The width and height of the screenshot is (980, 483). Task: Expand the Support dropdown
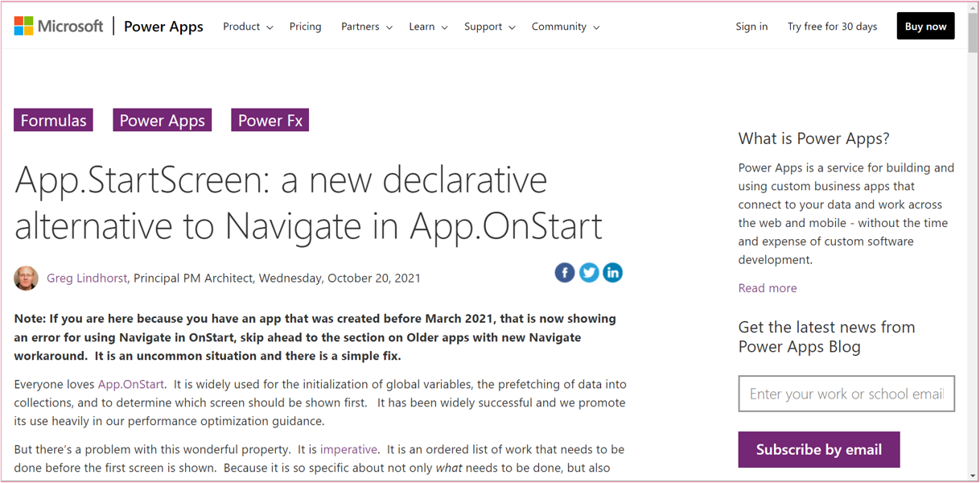tap(489, 27)
